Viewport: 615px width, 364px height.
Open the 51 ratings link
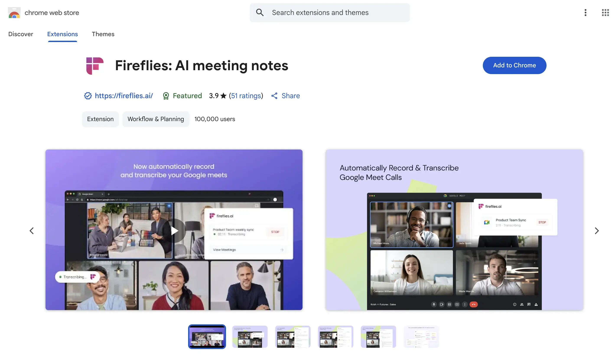pyautogui.click(x=246, y=96)
